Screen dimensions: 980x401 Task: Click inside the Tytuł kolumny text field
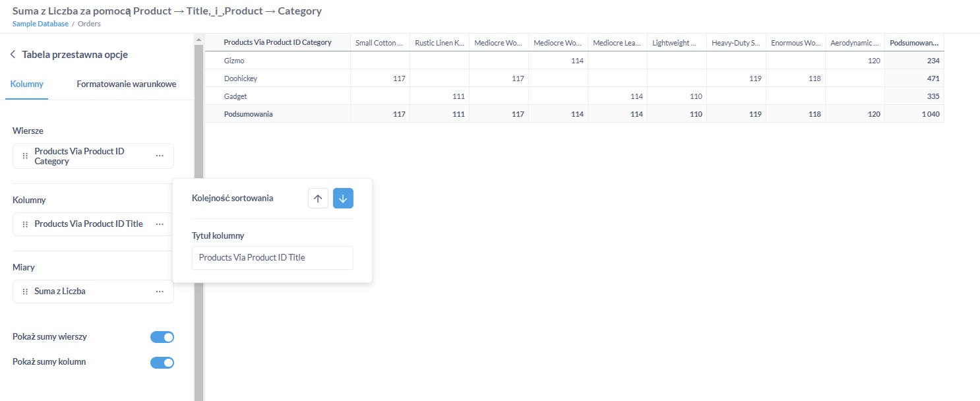(x=272, y=258)
